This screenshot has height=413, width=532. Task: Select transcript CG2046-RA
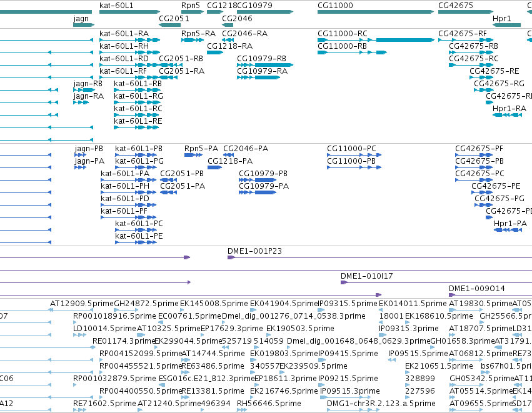[244, 34]
